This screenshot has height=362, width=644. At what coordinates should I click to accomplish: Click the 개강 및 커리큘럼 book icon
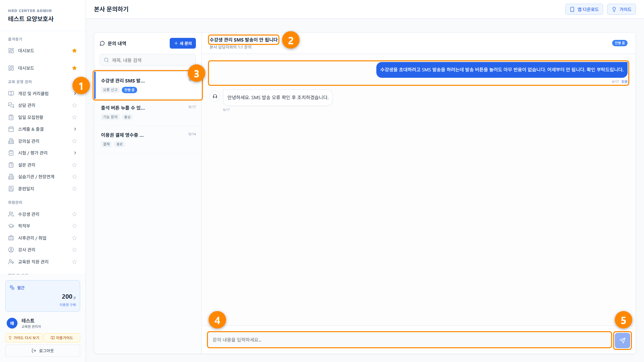[11, 94]
